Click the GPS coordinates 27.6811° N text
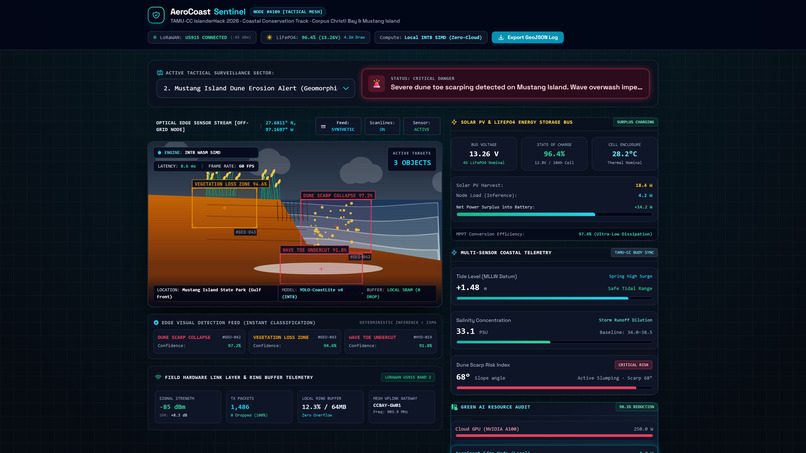The image size is (806, 453). coord(280,126)
